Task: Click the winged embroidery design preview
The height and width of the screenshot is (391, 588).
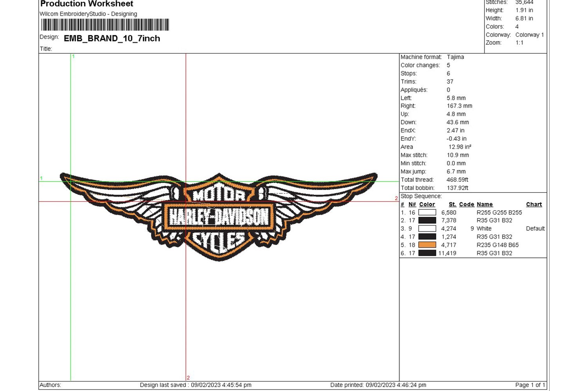Action: (x=219, y=216)
